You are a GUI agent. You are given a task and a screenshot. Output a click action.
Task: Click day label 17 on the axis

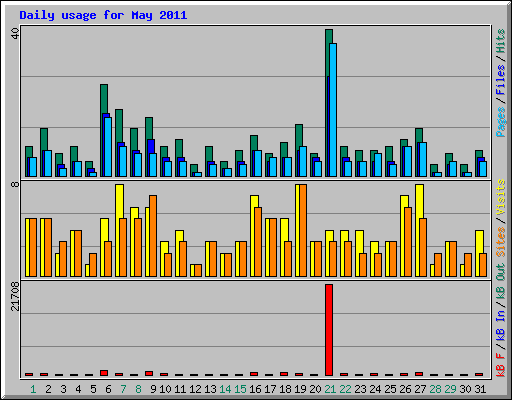(270, 389)
